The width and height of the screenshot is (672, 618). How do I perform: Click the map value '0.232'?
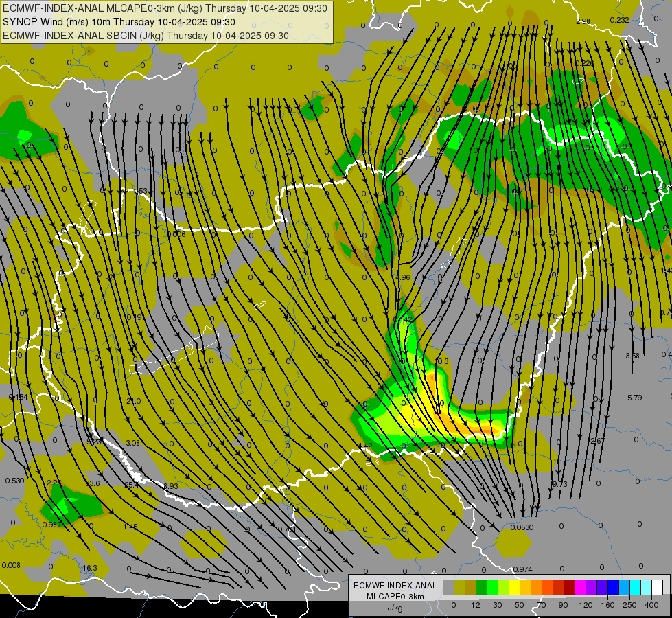pyautogui.click(x=619, y=20)
